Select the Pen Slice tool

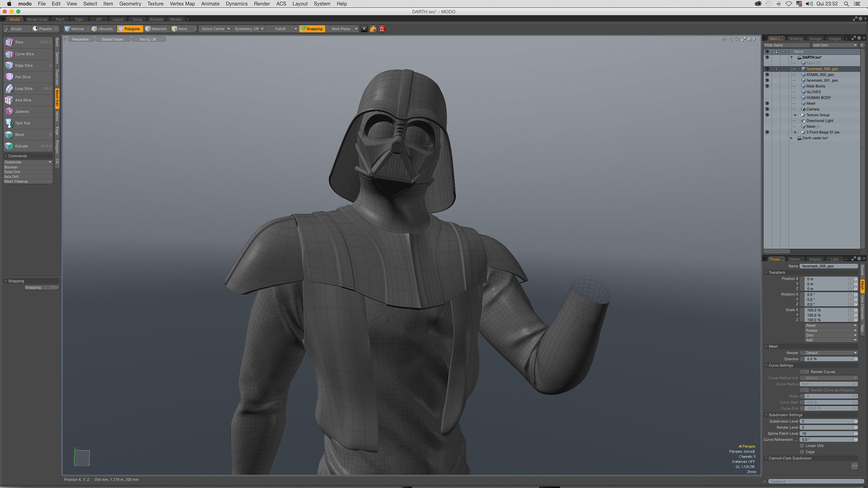[x=28, y=77]
